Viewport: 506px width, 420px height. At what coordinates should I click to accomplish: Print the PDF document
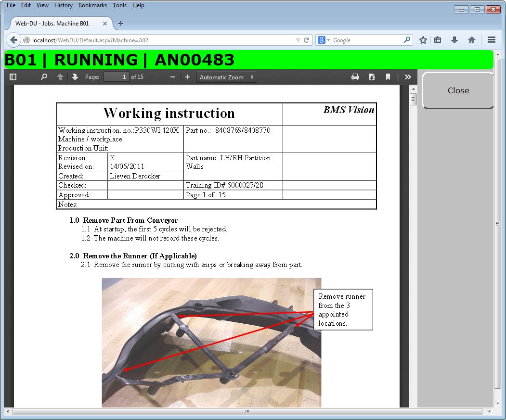355,77
